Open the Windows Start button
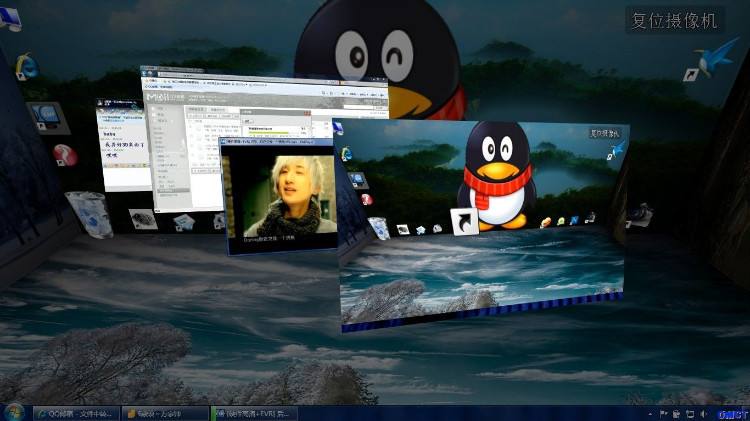750x421 pixels. coord(13,412)
